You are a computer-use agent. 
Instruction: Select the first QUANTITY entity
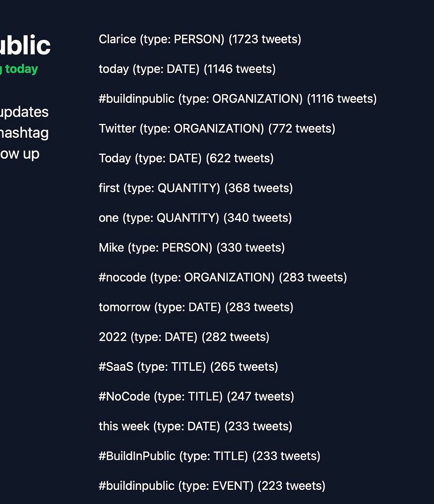click(x=196, y=188)
